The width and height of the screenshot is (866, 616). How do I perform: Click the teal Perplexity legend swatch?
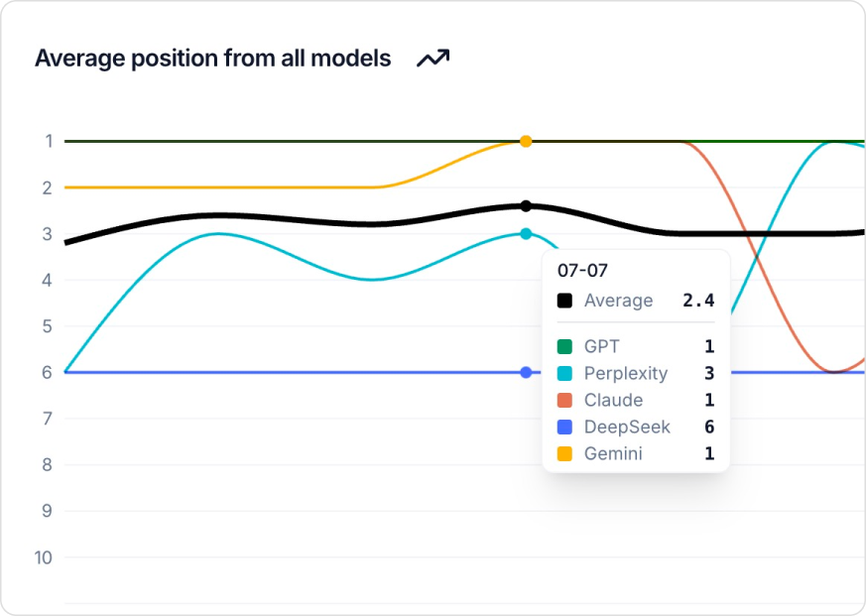(564, 374)
